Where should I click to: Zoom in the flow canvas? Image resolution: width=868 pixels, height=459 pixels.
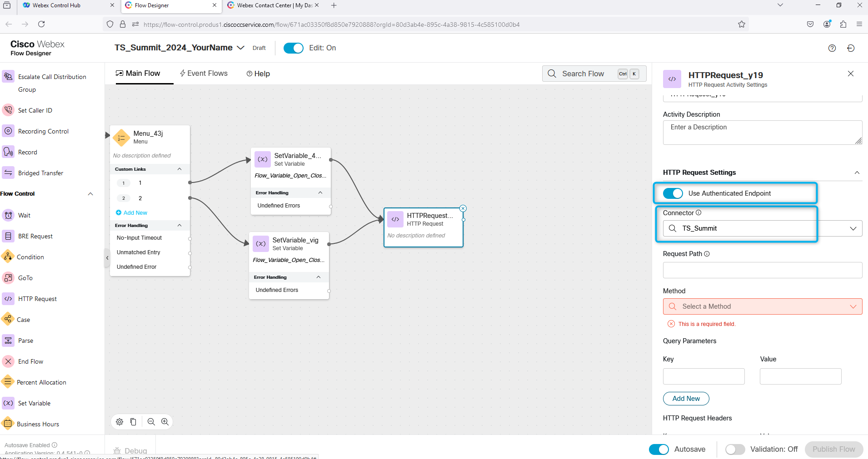click(165, 422)
